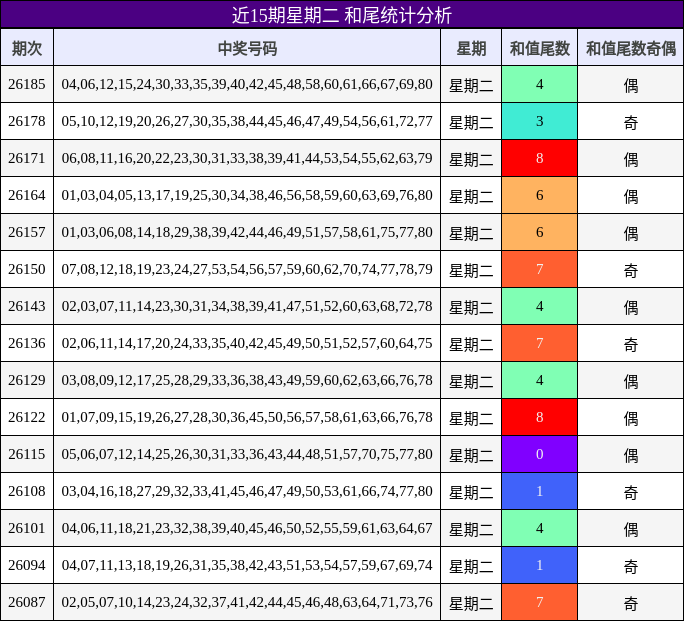Viewport: 684px width, 621px height.
Task: Click 偶 parity cell in row 26115
Action: (631, 454)
